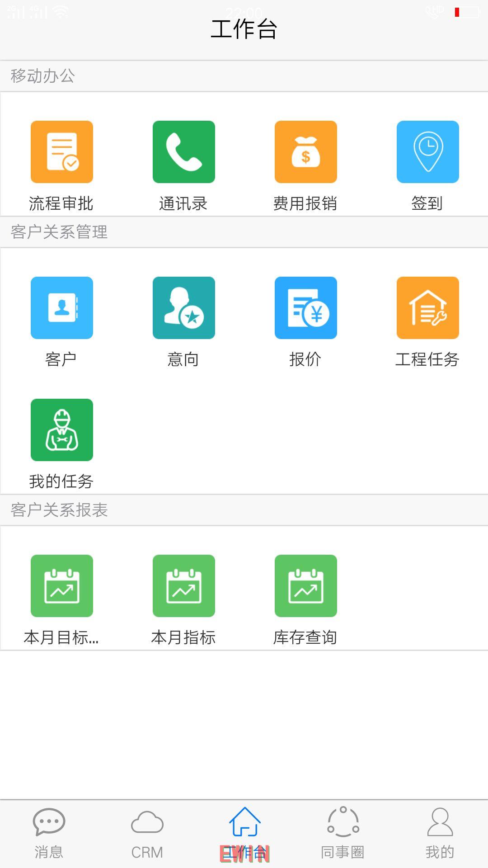Go to the 我的 profile tab
488x868 pixels.
pos(440,834)
